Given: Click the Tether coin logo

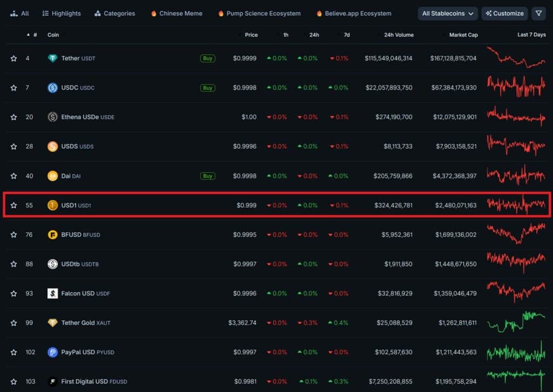Looking at the screenshot, I should point(52,58).
